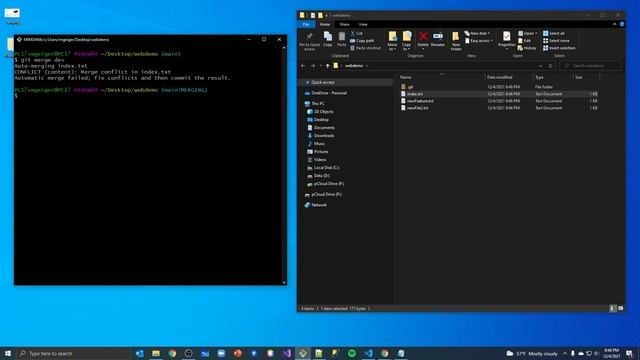Click Invert selection in the ribbon
640x360 pixels.
[x=559, y=48]
